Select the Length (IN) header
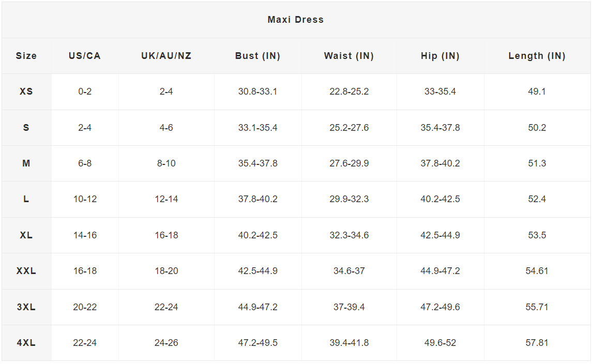This screenshot has height=364, width=593. (x=537, y=56)
